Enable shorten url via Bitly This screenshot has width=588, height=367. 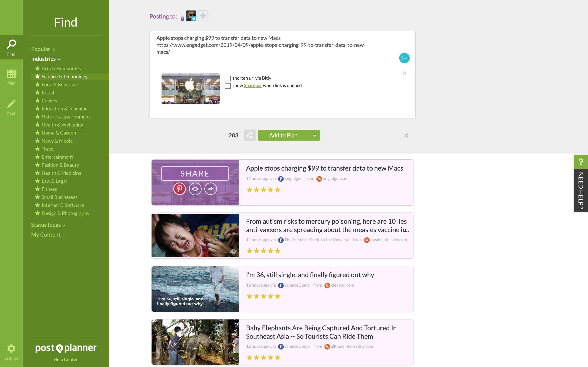(228, 78)
